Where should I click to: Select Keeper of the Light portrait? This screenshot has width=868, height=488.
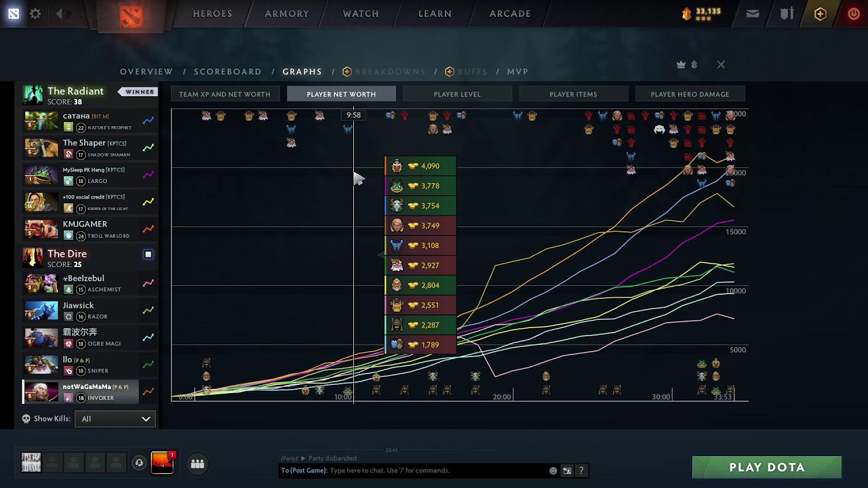coord(41,202)
